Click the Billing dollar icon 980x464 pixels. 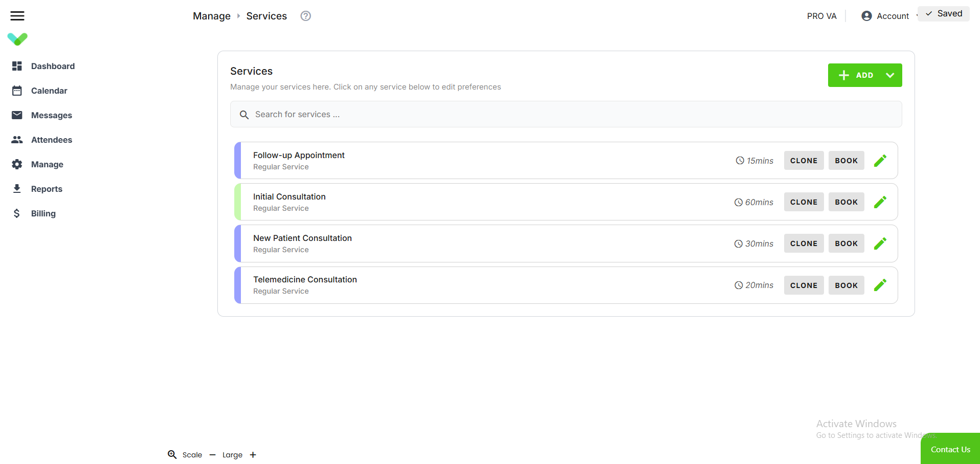[17, 213]
